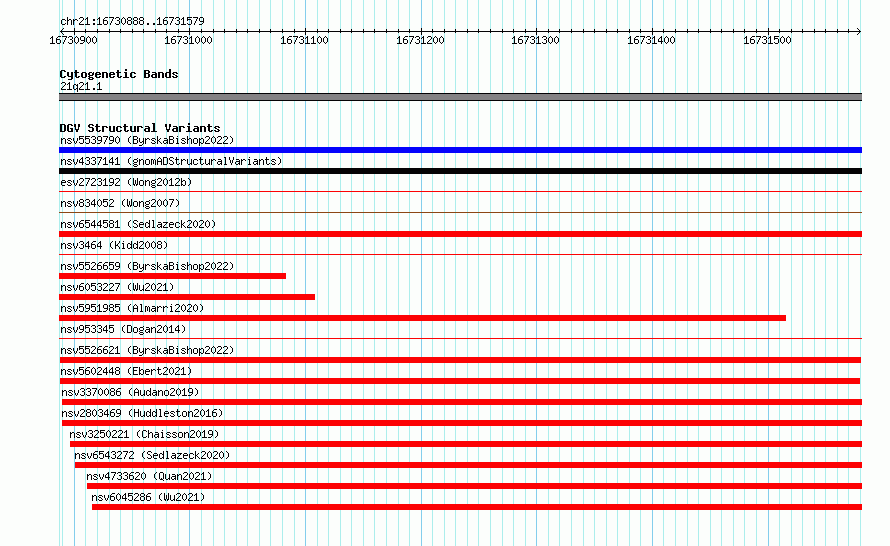The image size is (890, 546).
Task: Click ruler position 16731000
Action: [x=188, y=40]
